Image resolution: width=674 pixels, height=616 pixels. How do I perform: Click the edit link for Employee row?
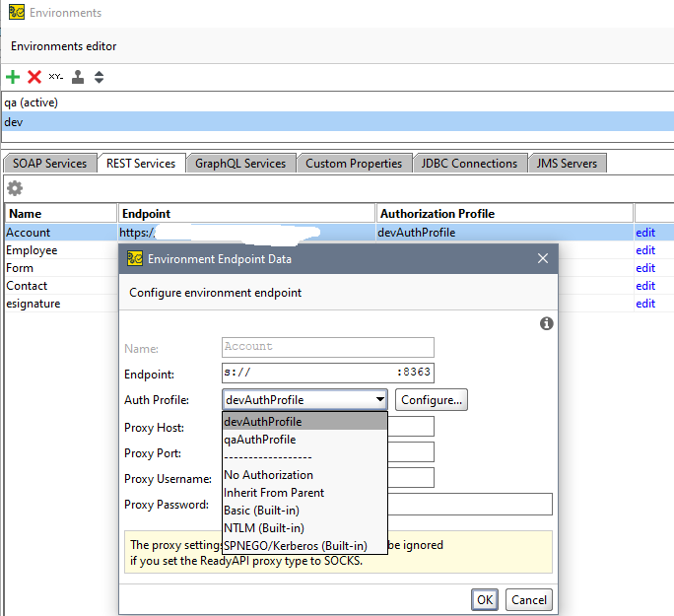click(645, 250)
